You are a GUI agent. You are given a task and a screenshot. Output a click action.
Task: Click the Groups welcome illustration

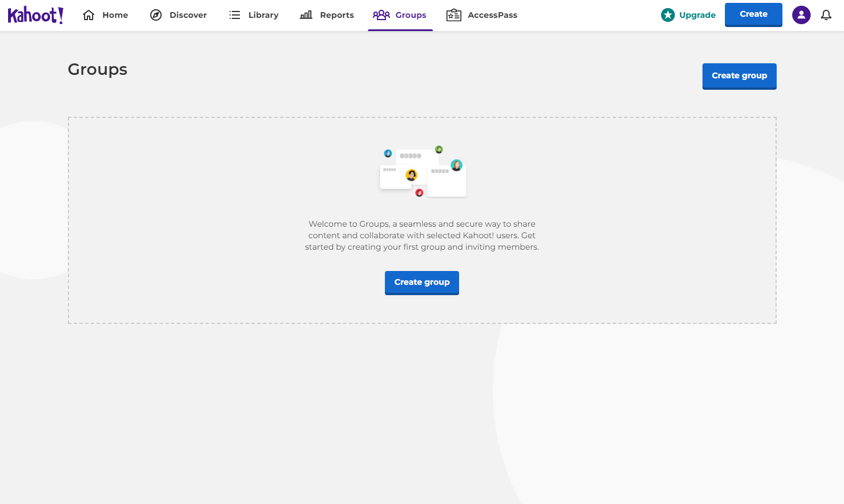point(423,171)
